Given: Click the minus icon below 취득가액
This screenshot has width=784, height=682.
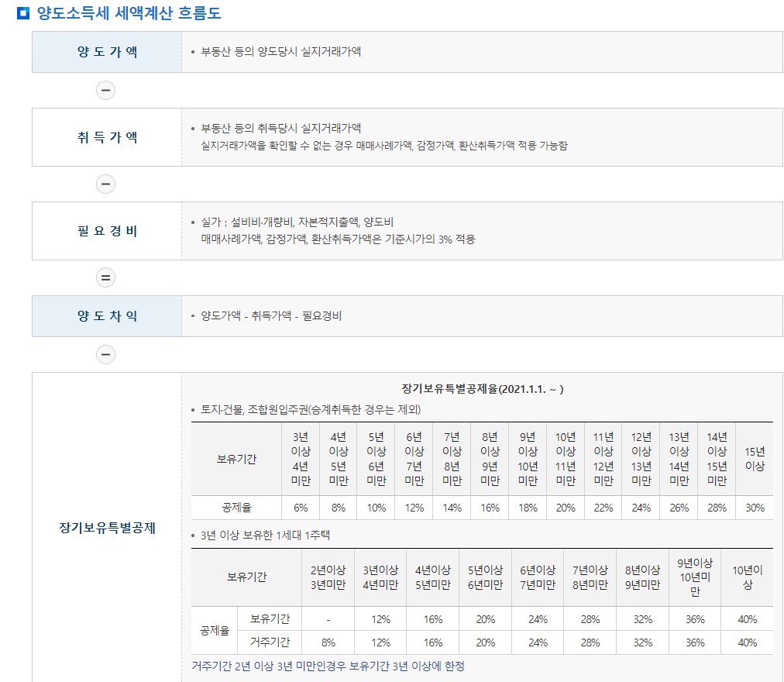Looking at the screenshot, I should pyautogui.click(x=105, y=184).
